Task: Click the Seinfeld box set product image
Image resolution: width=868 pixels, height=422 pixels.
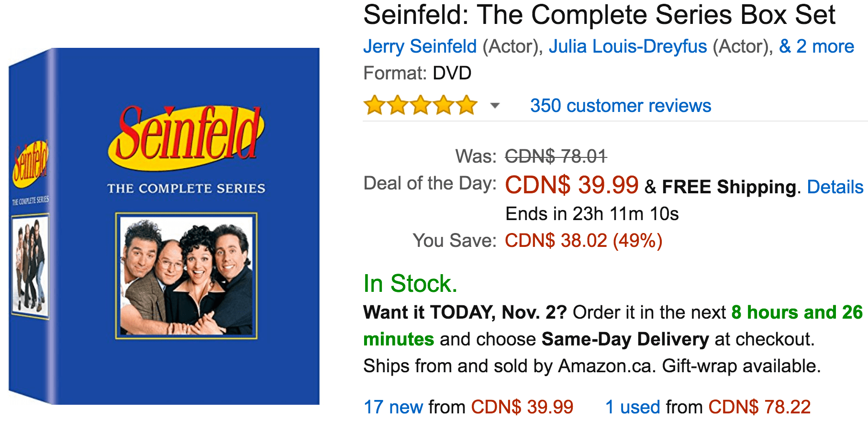Action: 164,226
